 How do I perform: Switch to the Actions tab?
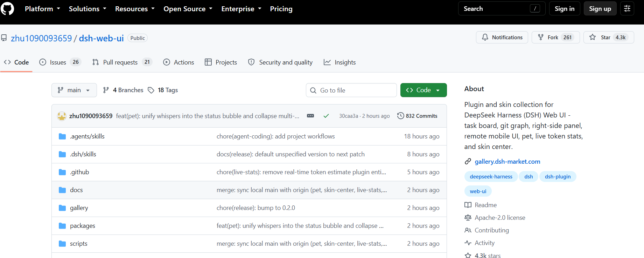(178, 62)
